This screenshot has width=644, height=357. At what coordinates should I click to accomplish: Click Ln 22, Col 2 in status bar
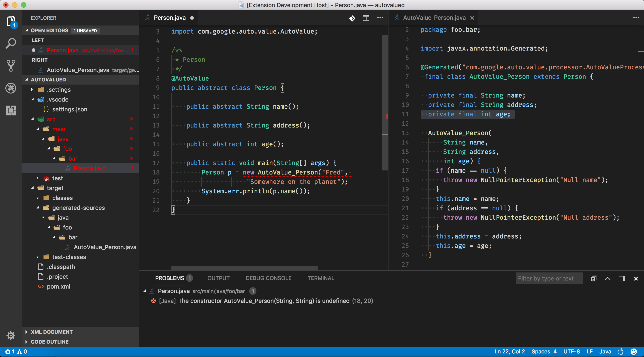click(x=510, y=352)
